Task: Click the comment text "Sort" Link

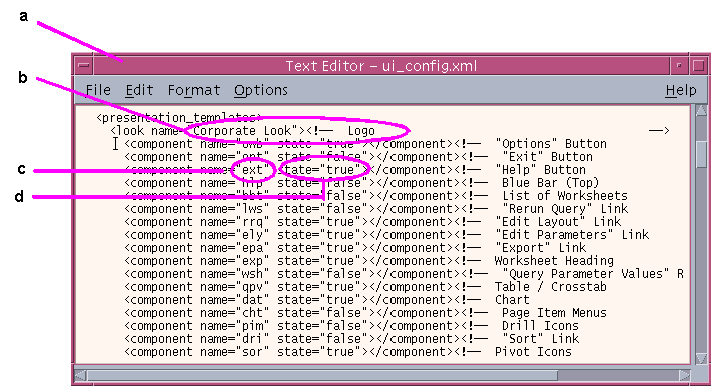Action: pyautogui.click(x=540, y=339)
